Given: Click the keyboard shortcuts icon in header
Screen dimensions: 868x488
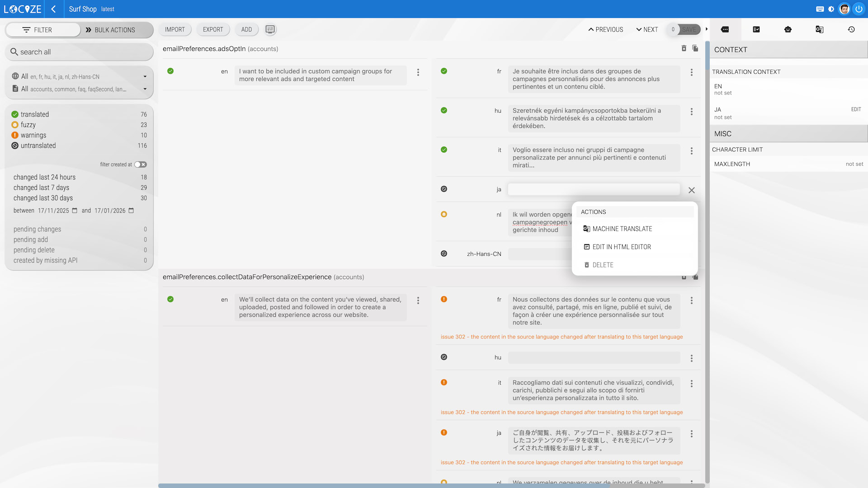Looking at the screenshot, I should point(820,9).
